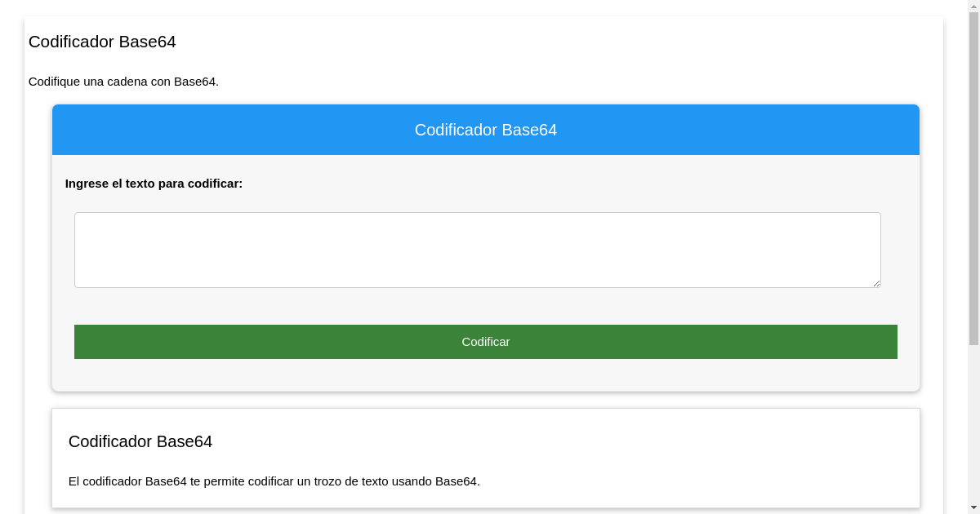Click the main page heading Codificador Base64

101,42
